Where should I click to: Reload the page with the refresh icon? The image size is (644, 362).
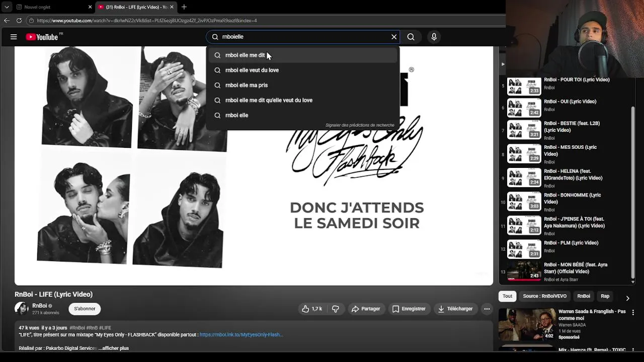19,21
